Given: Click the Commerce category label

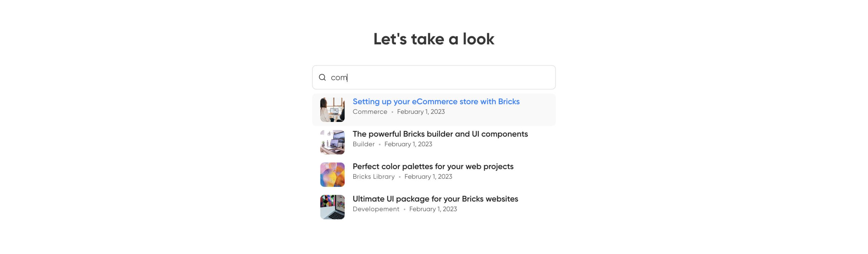Looking at the screenshot, I should 370,112.
